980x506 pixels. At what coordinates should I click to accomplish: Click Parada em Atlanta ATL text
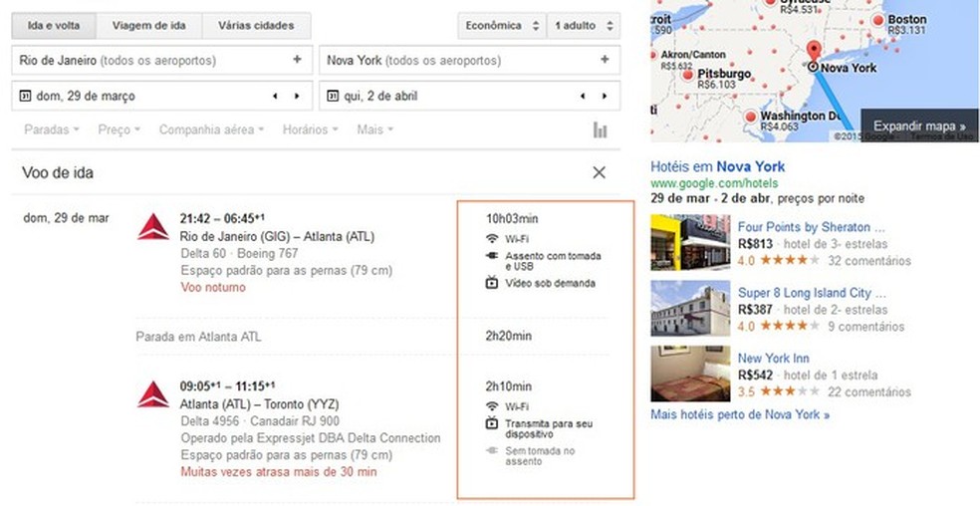199,337
